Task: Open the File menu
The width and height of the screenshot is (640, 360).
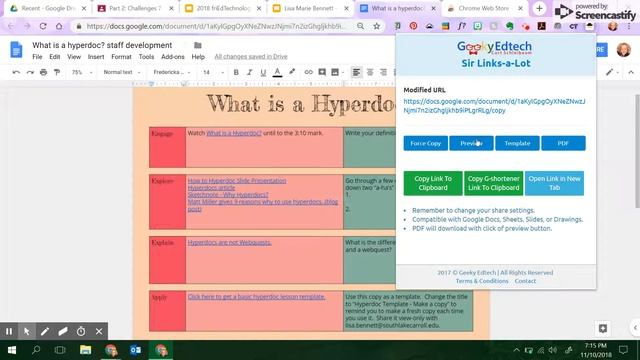Action: pos(37,57)
